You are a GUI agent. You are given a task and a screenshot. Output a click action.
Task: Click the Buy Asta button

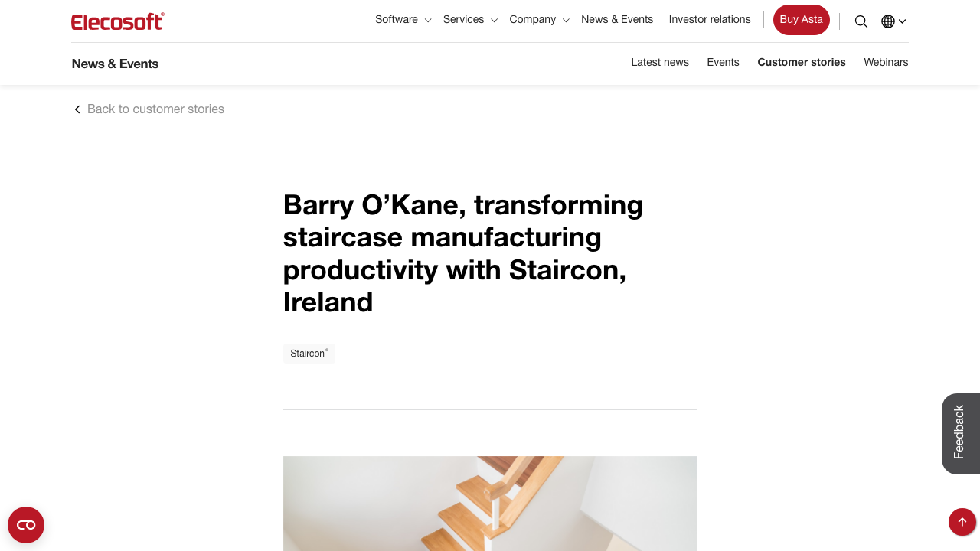(801, 20)
